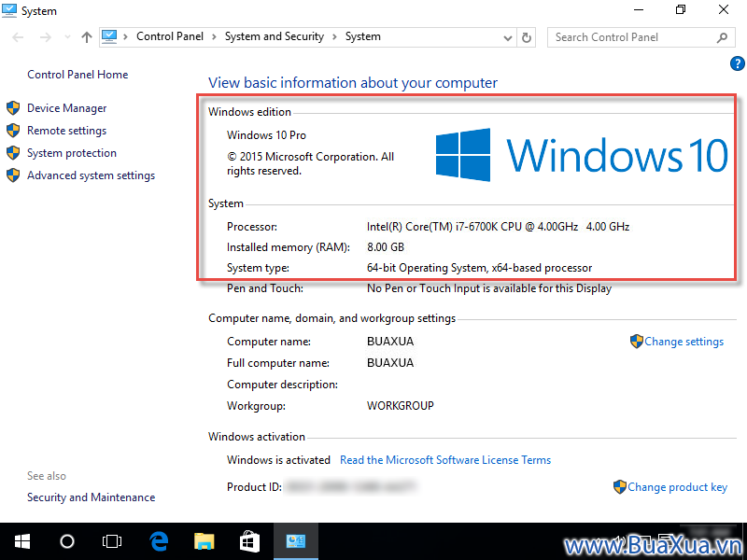The image size is (747, 560).
Task: Select the WORKGROUP value
Action: 401,406
